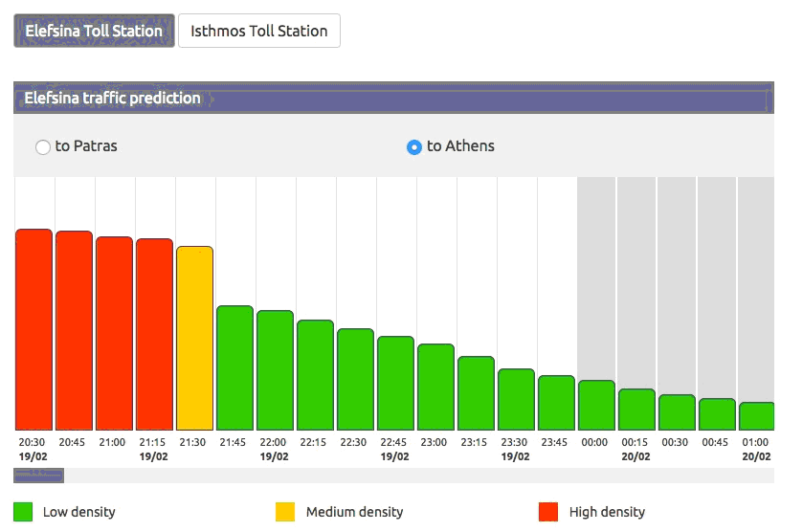Viewport: 803px width, 532px height.
Task: Click the green Low density legend swatch
Action: point(24,512)
